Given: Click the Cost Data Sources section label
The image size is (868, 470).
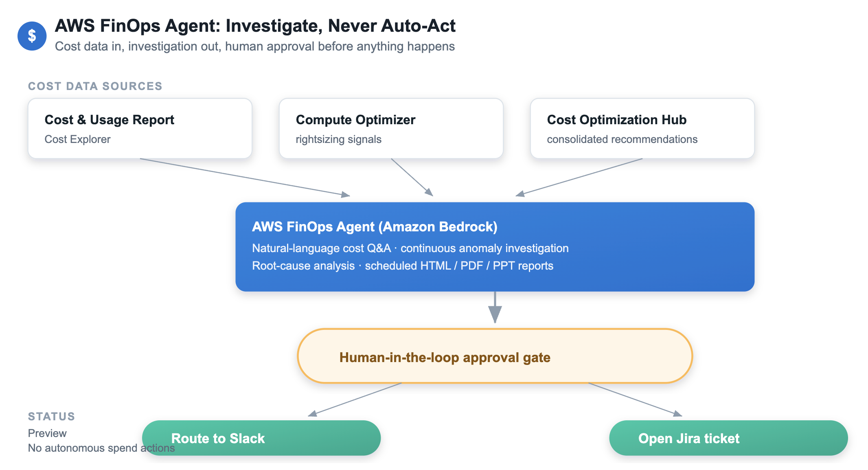Looking at the screenshot, I should pos(95,86).
